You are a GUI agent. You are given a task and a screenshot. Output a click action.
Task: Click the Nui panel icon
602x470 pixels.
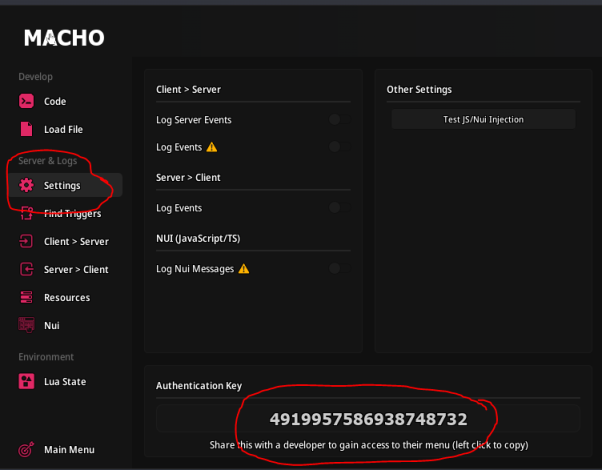pyautogui.click(x=26, y=325)
